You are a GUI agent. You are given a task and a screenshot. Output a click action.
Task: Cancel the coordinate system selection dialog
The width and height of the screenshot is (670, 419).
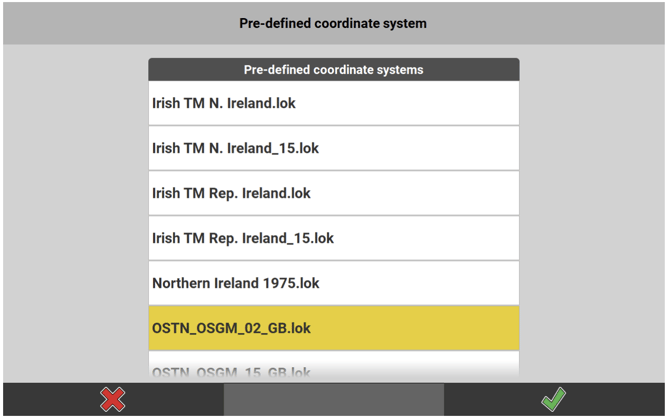coord(113,400)
